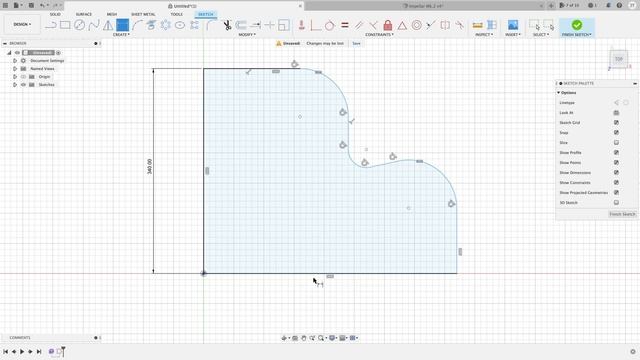Collapse the Options section in Sketch Palette
The width and height of the screenshot is (640, 360).
[x=559, y=93]
